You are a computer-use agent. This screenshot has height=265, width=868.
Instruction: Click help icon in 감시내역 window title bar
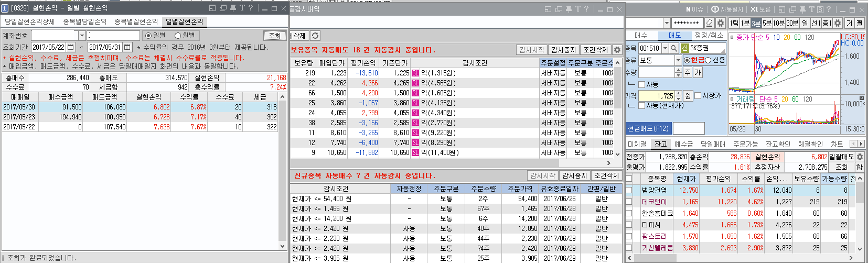[x=586, y=9]
